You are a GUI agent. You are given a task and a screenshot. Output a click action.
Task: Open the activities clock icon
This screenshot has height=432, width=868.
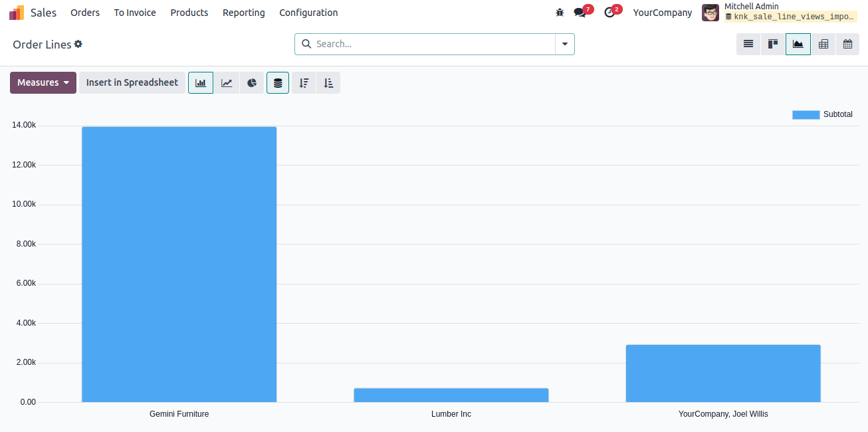tap(609, 13)
